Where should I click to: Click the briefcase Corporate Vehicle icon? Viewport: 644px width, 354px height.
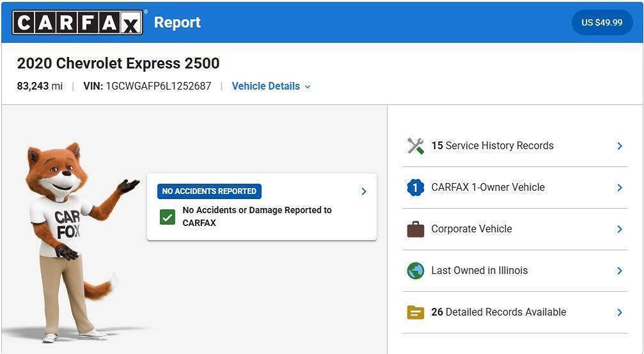coord(415,229)
